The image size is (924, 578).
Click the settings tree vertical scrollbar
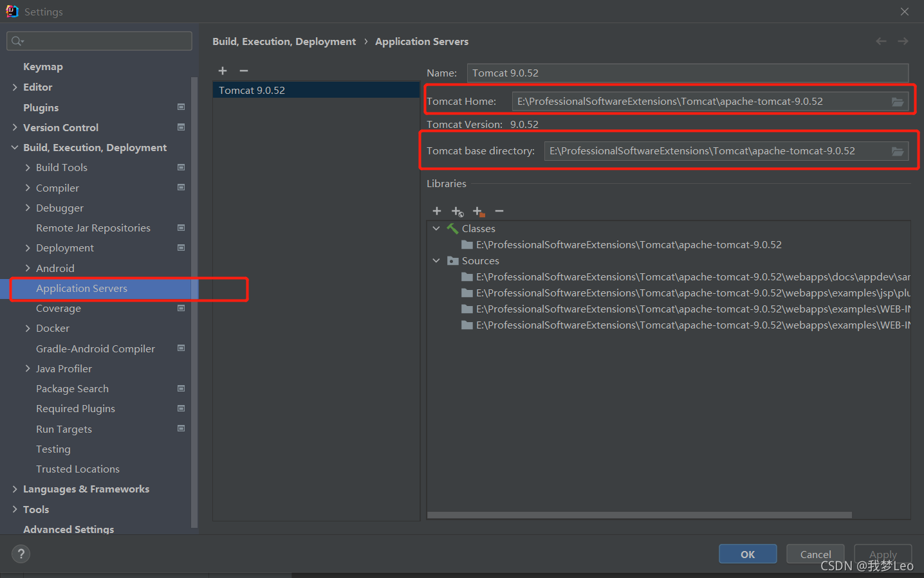point(194,302)
